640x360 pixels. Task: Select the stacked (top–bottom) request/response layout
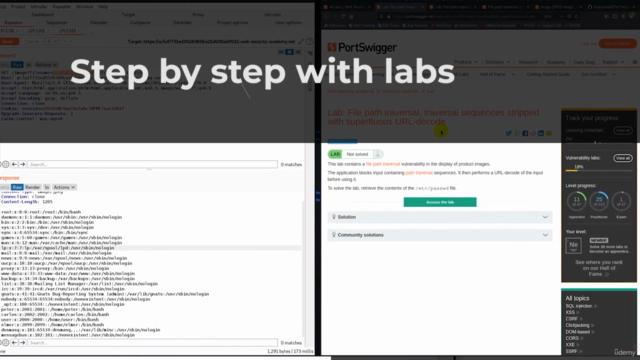289,52
